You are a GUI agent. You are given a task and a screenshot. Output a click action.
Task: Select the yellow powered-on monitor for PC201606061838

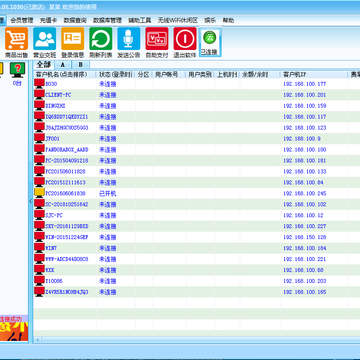(x=39, y=193)
